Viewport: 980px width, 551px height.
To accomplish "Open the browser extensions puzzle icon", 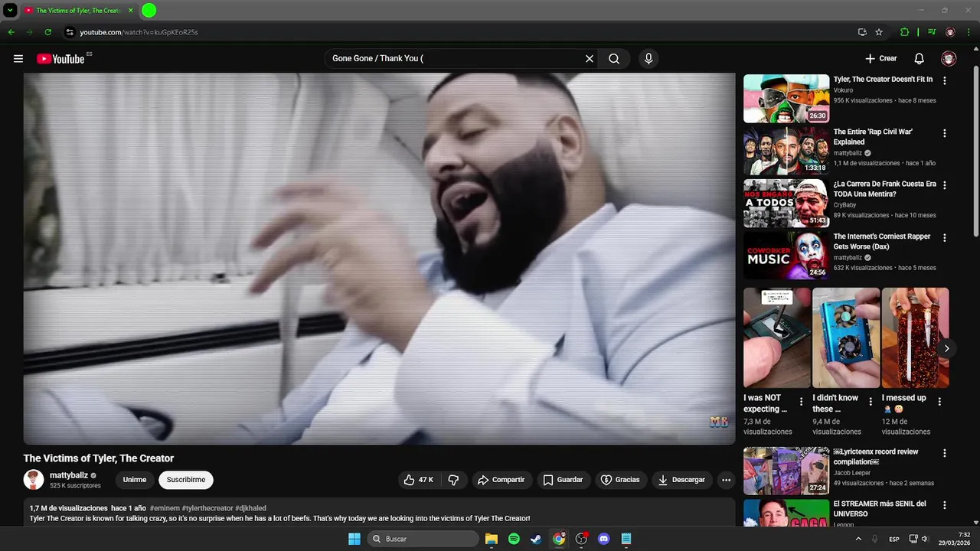I will 904,32.
